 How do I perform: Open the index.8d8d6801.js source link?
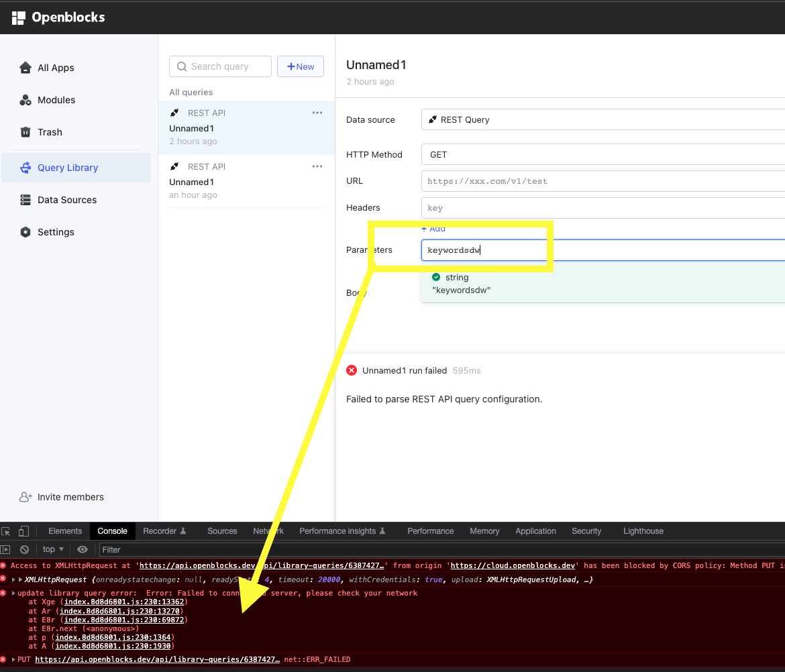click(123, 602)
